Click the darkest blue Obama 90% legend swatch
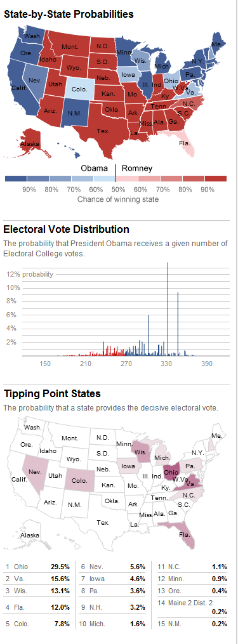The height and width of the screenshot is (644, 238). coord(16,179)
